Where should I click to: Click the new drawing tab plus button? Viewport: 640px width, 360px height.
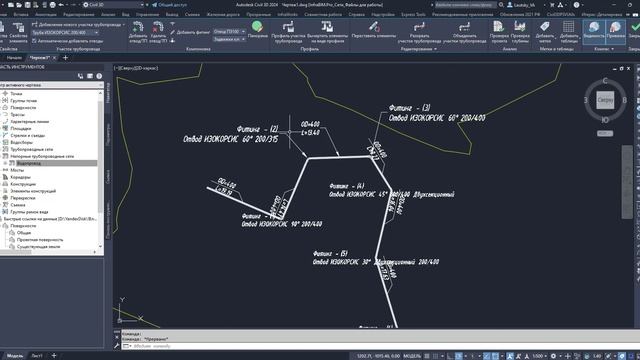[x=65, y=58]
